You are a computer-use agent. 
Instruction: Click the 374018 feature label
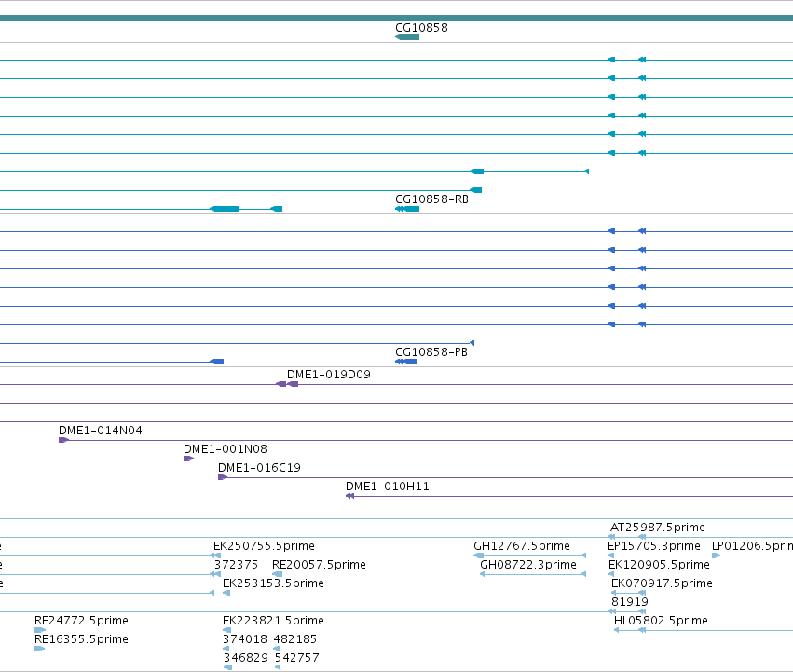(x=245, y=639)
